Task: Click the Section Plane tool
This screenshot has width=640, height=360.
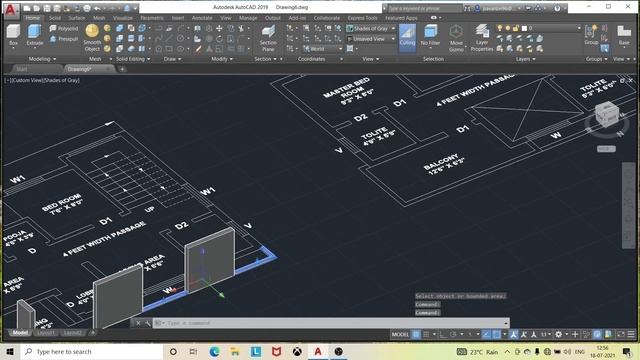Action: 268,38
